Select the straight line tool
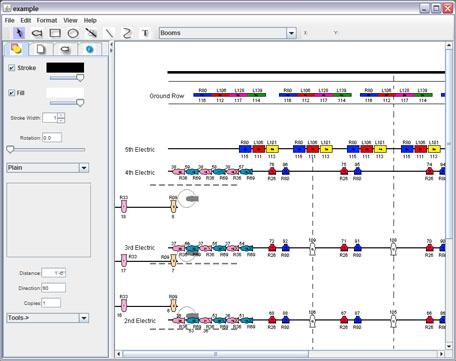The width and height of the screenshot is (456, 361). coord(109,33)
